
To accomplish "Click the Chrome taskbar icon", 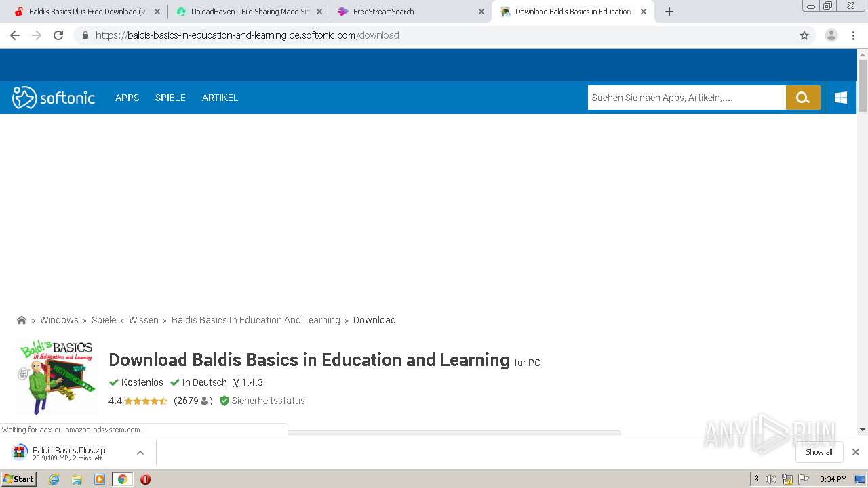I will pyautogui.click(x=122, y=479).
